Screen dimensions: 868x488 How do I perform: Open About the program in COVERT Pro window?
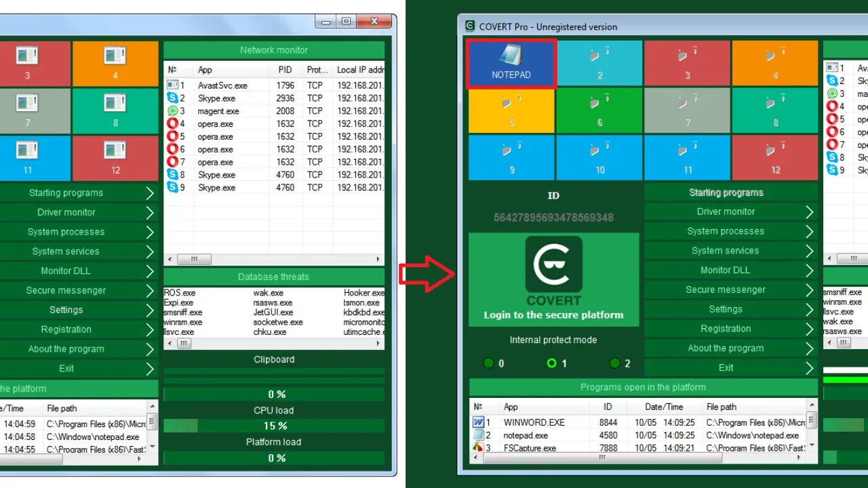(731, 348)
